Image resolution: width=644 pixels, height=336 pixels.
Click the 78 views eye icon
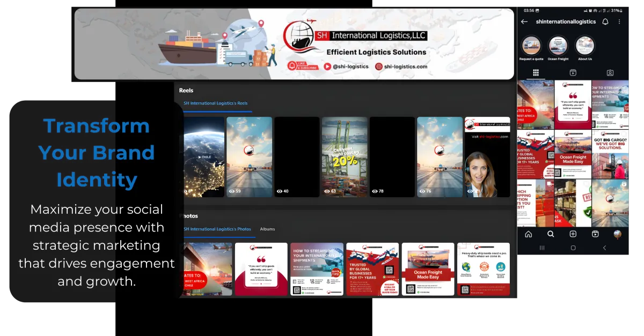coord(375,191)
